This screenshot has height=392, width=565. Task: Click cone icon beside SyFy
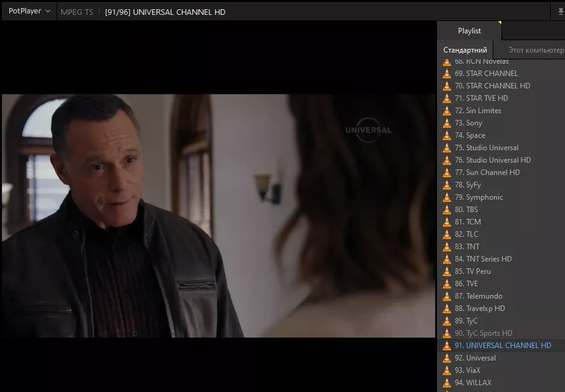[x=447, y=185]
